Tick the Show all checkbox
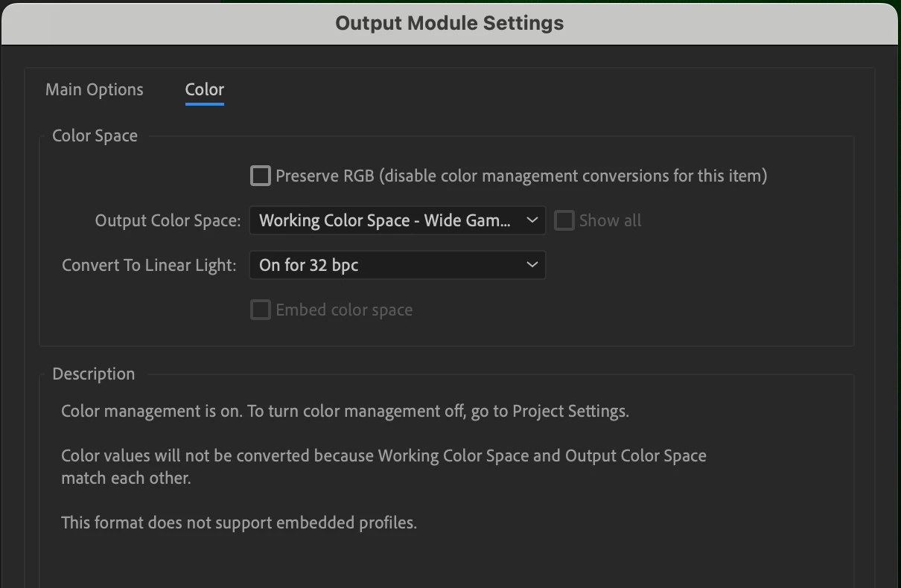 coord(564,221)
